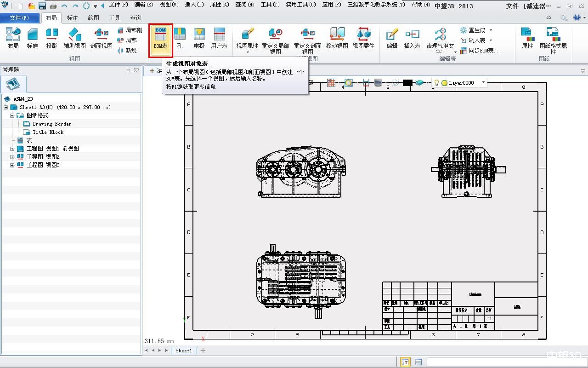Click the 同步BOM表 button
Viewport: 588px width, 368px height.
pyautogui.click(x=481, y=51)
